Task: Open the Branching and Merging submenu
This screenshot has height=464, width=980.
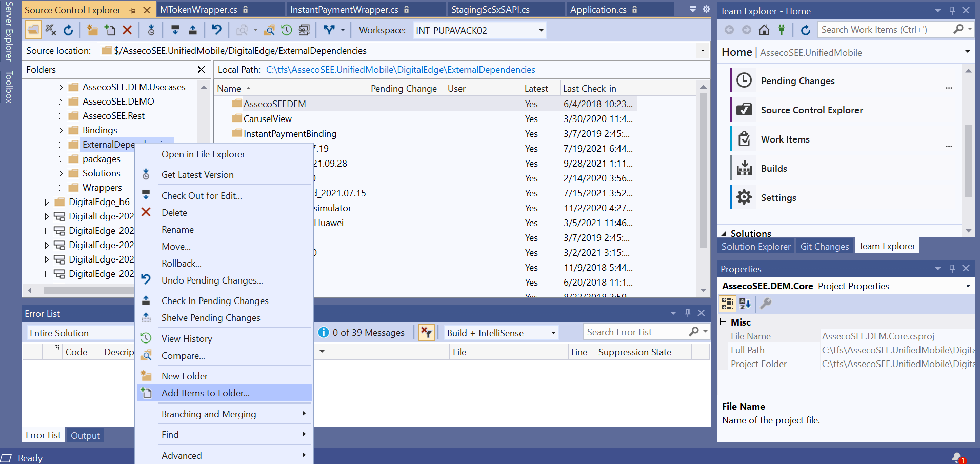Action: click(224, 414)
